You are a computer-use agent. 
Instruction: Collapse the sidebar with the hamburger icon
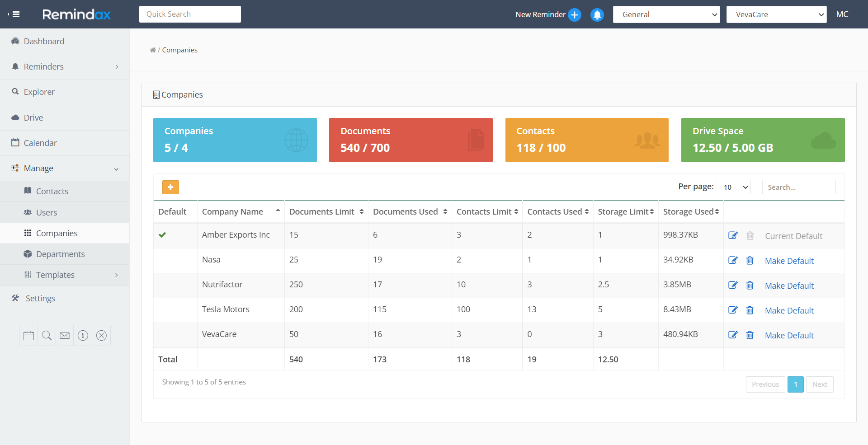[15, 14]
